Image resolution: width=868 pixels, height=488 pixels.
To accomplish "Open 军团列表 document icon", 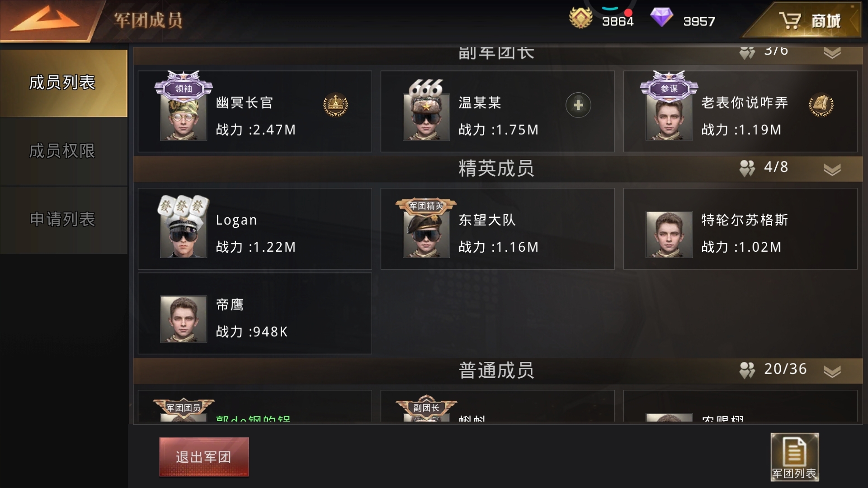I will tap(794, 457).
